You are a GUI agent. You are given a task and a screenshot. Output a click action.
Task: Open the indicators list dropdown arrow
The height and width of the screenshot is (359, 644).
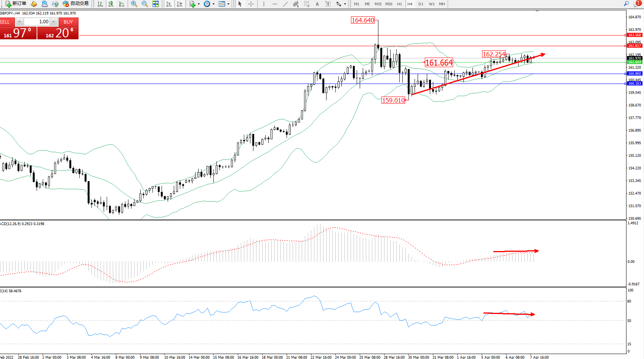pyautogui.click(x=199, y=4)
